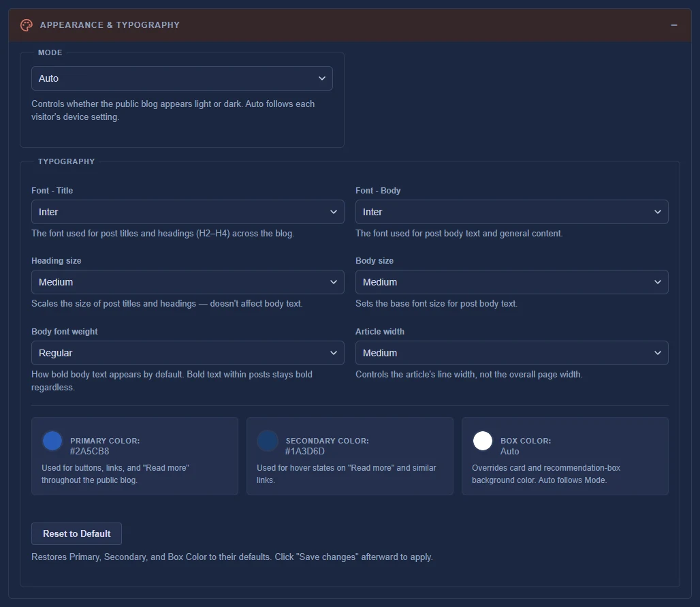Click the Restores Primary, Secondary help text
The width and height of the screenshot is (700, 607).
click(x=232, y=557)
